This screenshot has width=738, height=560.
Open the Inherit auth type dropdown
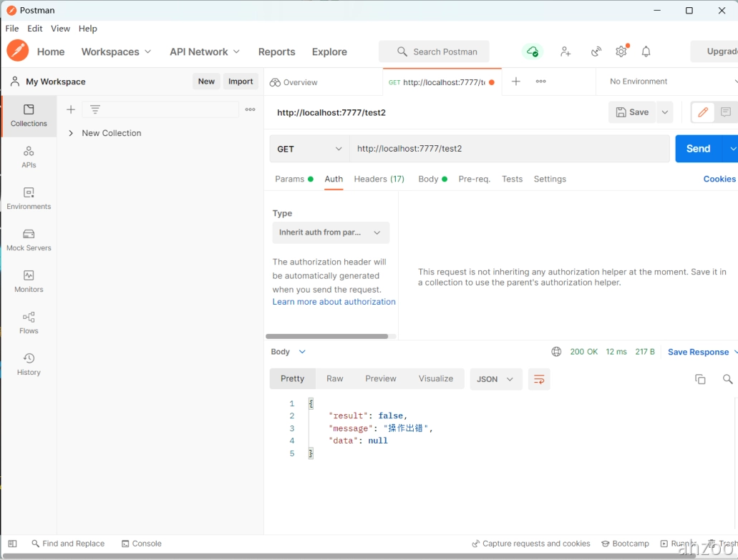[x=331, y=232]
